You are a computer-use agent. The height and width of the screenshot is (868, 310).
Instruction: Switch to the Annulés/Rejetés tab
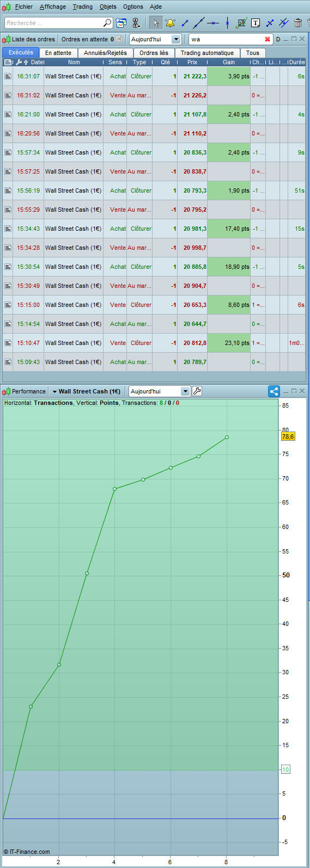point(105,53)
